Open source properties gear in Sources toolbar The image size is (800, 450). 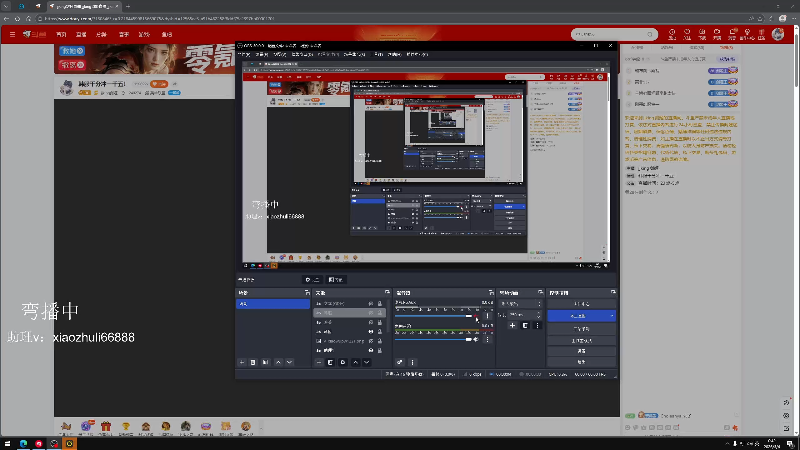click(x=343, y=362)
